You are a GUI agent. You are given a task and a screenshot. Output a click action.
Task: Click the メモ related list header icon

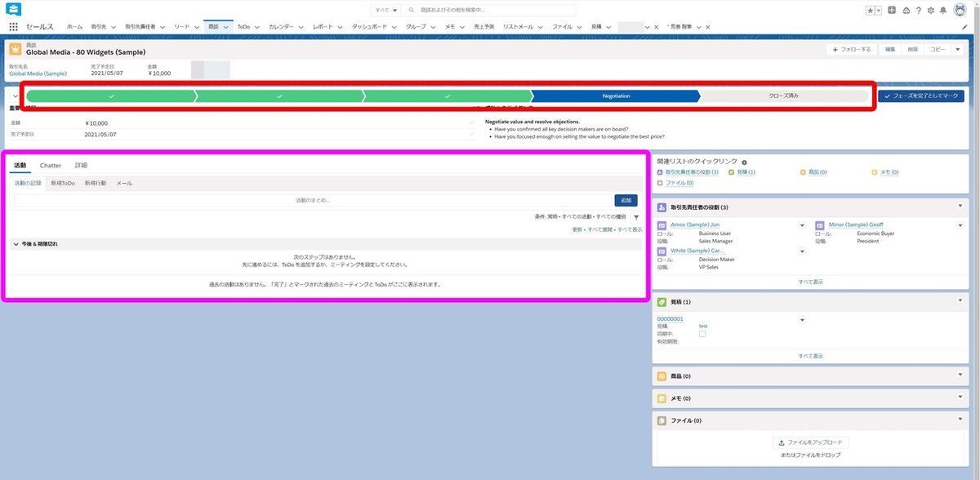[662, 398]
